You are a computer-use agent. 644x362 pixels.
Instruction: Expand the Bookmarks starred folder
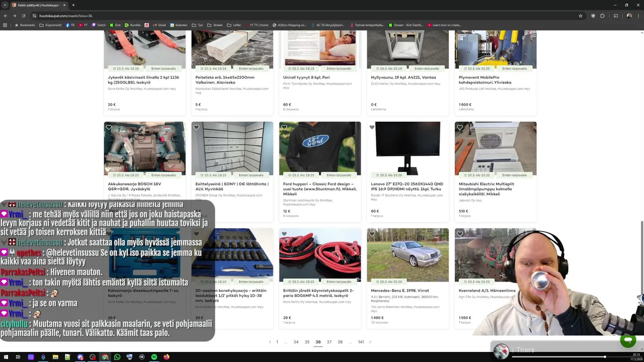pos(25,25)
